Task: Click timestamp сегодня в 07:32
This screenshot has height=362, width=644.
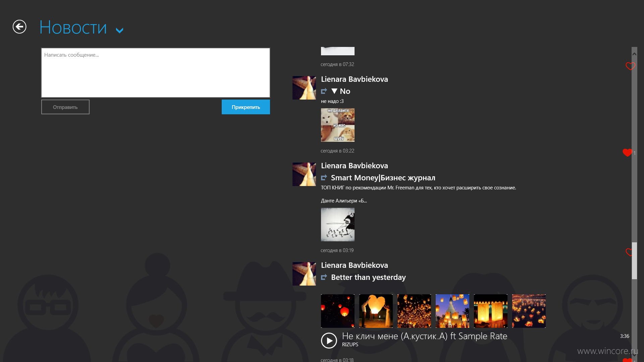Action: pos(337,64)
